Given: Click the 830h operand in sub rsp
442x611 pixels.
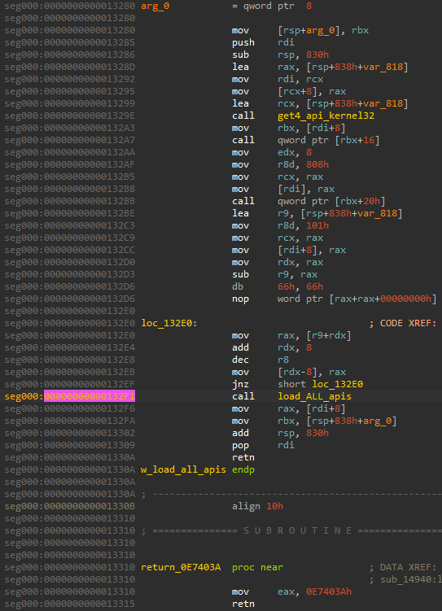Looking at the screenshot, I should (317, 55).
